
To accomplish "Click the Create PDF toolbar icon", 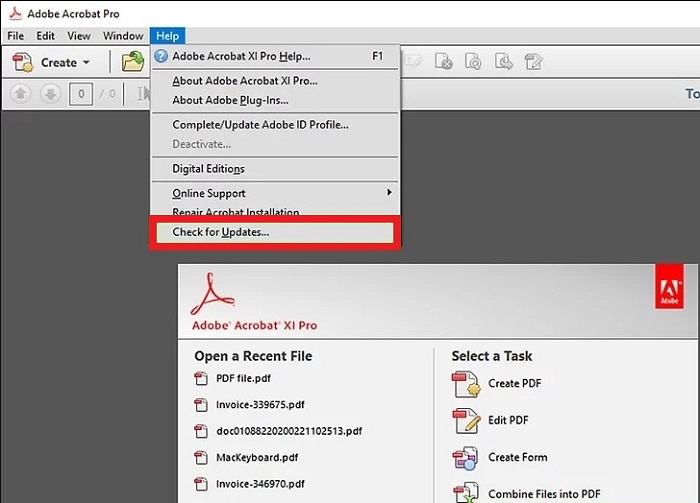I will [x=22, y=62].
